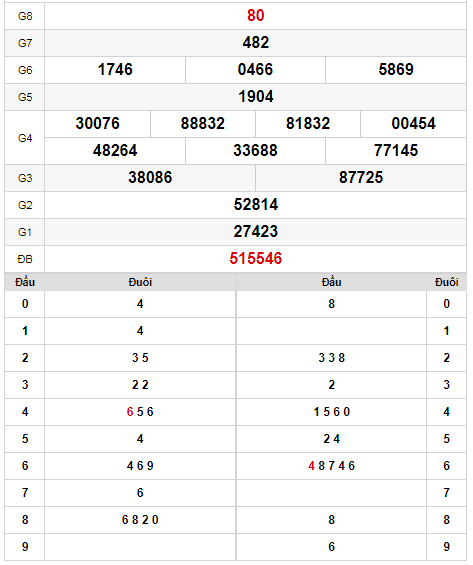The image size is (473, 565).
Task: Click the red 4 in tail row 6
Action: tap(312, 466)
